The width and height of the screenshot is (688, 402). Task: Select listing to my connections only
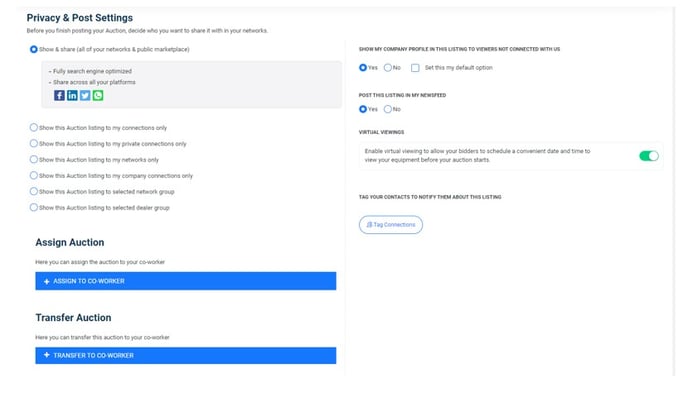click(x=34, y=128)
